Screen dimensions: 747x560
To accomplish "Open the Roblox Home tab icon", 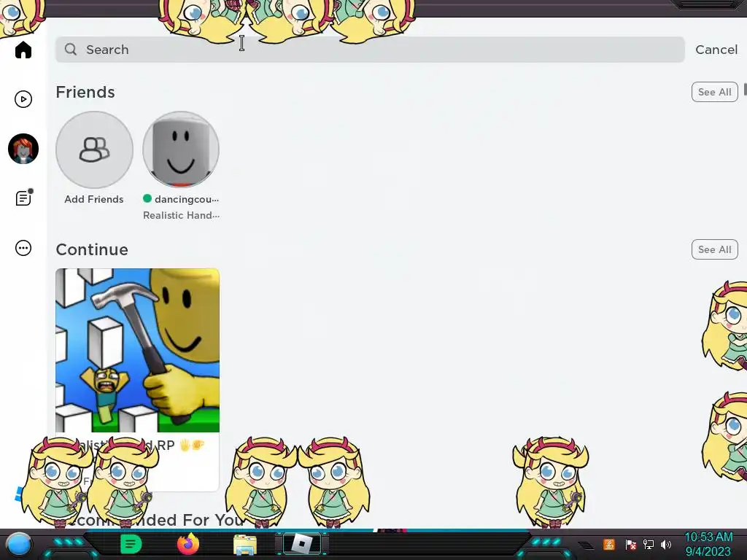I will pos(23,50).
